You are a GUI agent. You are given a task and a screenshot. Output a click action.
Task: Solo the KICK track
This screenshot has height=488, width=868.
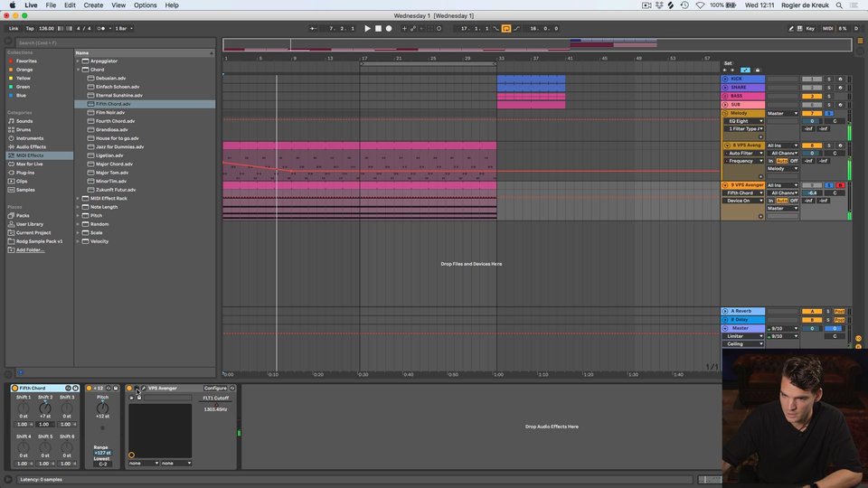[x=829, y=80]
